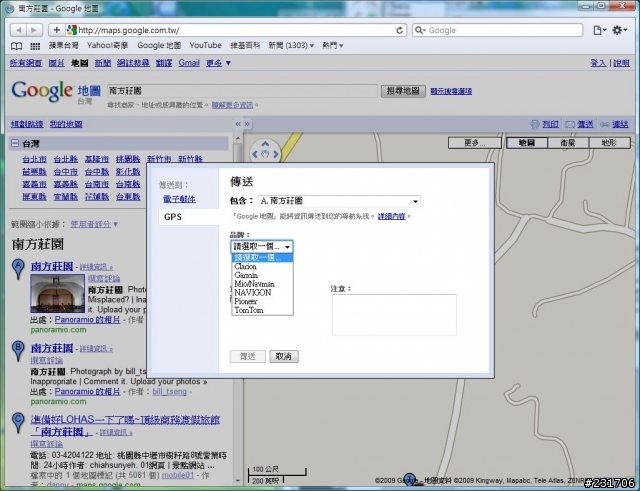Viewport: 640px width, 491px height.
Task: Click map marker A beside 南方莊園
Action: click(x=18, y=269)
